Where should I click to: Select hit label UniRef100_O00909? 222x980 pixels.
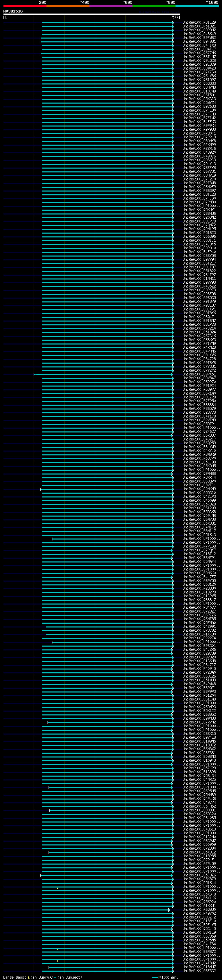[x=199, y=845]
